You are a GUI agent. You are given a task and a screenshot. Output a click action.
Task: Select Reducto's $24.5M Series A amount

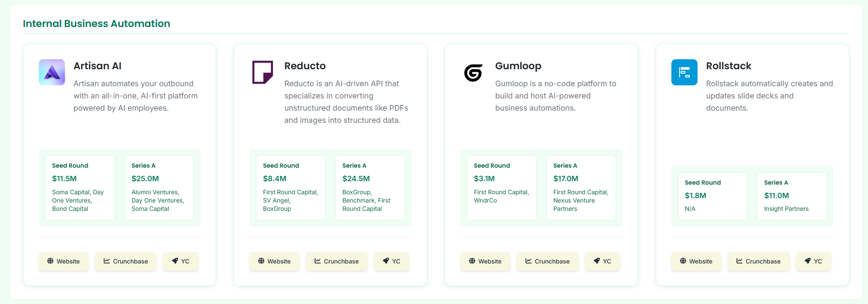point(356,179)
